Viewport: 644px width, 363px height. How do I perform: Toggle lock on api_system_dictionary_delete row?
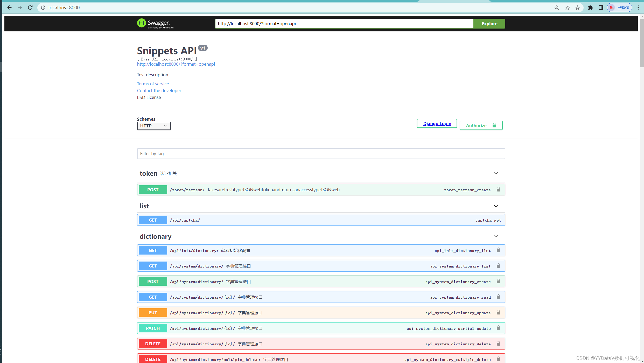point(498,344)
